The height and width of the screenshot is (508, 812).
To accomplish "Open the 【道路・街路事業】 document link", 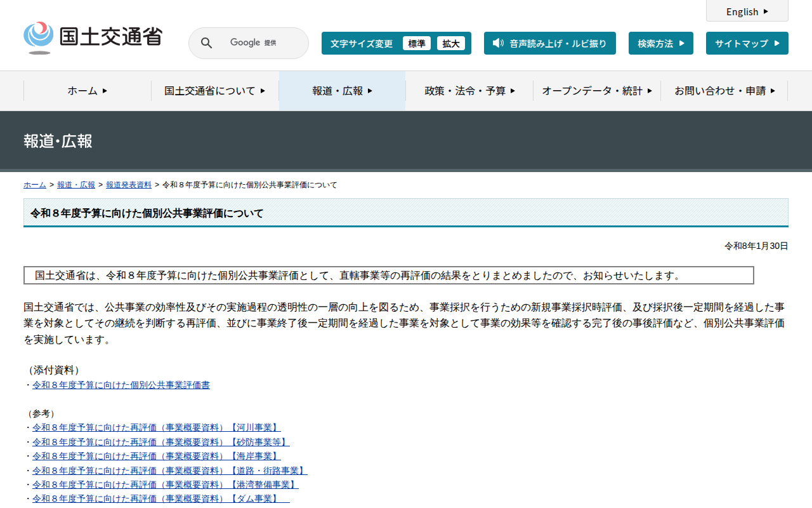I will (169, 471).
